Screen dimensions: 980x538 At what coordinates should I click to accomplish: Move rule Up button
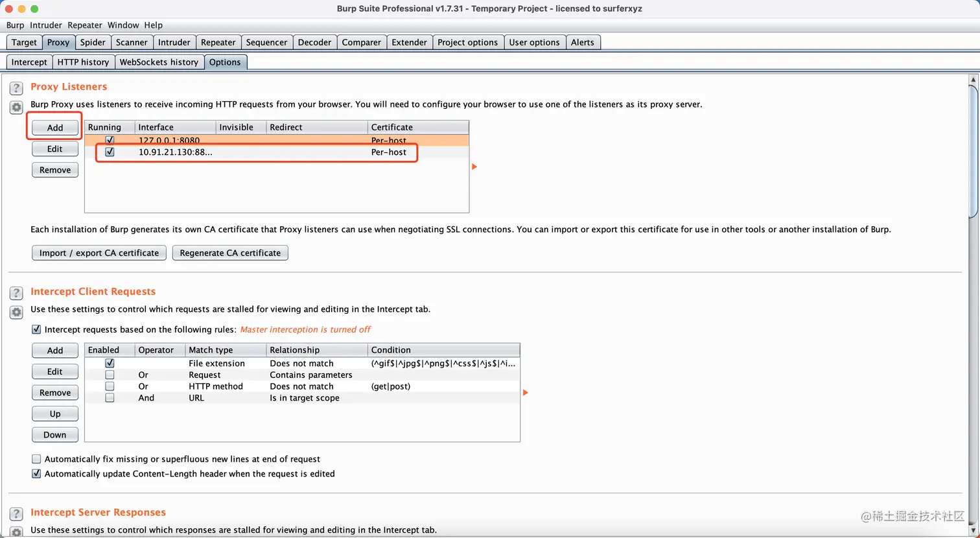[x=55, y=414]
